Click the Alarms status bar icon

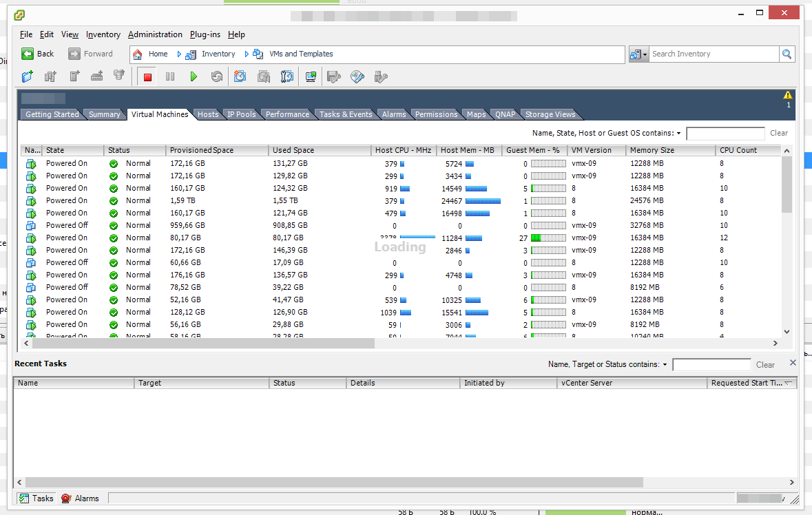pyautogui.click(x=66, y=498)
